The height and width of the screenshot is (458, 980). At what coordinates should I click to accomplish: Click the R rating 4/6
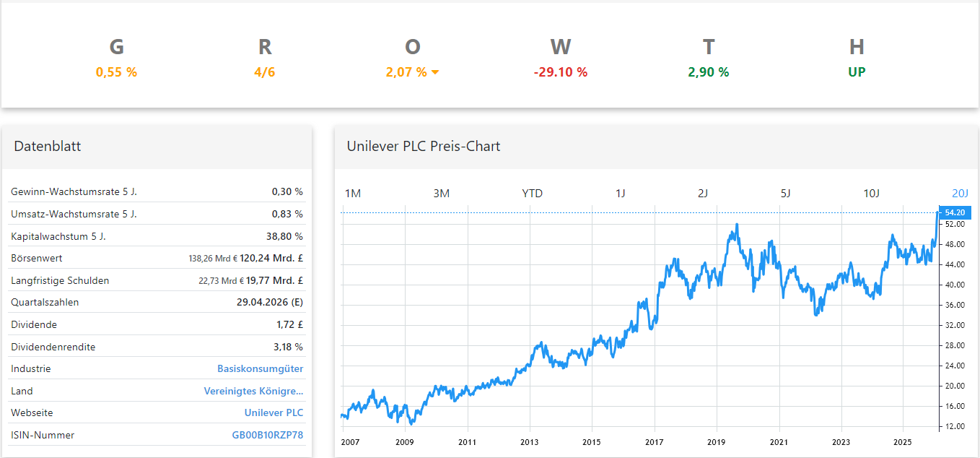(264, 72)
